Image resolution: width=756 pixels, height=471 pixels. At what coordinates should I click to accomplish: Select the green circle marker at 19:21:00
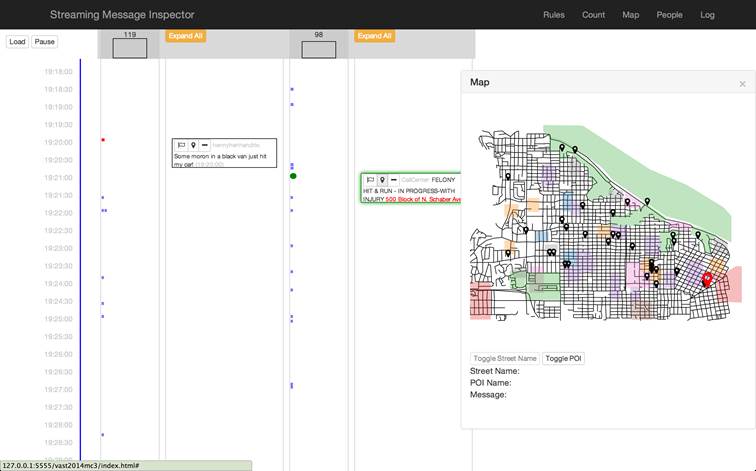[x=293, y=176]
